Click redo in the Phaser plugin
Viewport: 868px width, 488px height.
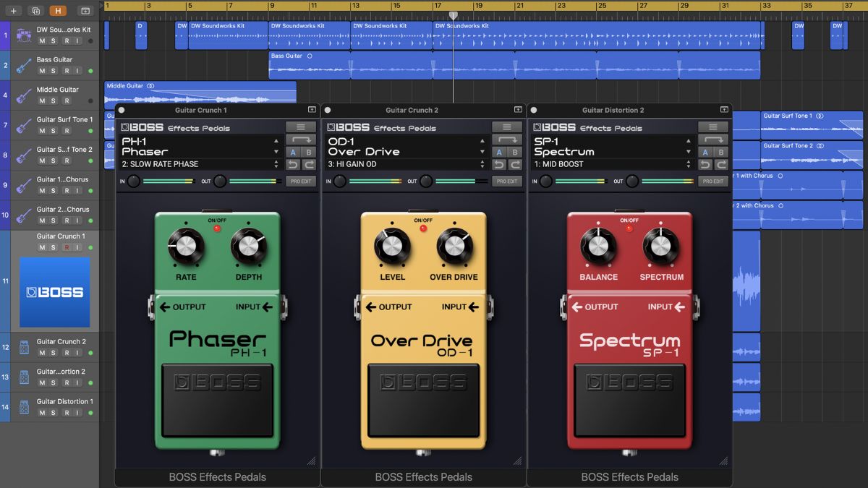pos(309,165)
